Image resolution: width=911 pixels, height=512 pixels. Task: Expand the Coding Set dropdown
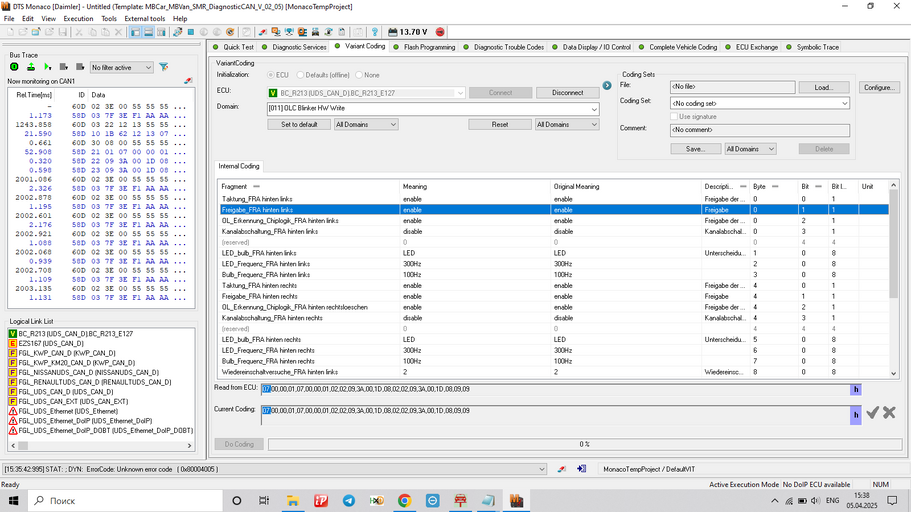[x=844, y=102]
